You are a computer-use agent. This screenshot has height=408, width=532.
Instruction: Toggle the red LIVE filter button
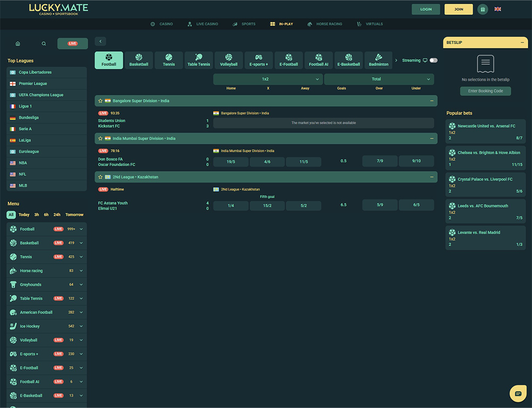coord(72,44)
